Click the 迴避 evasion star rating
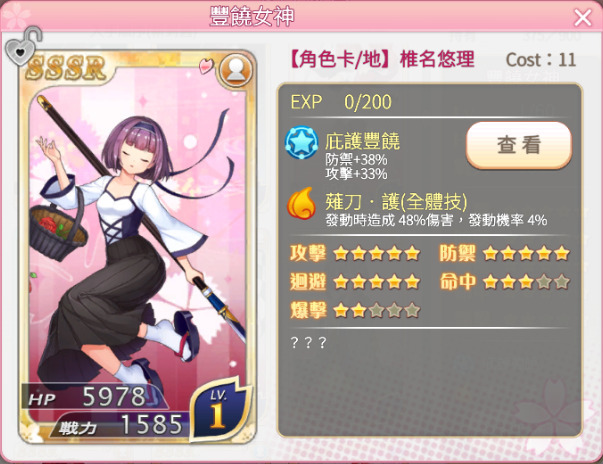The width and height of the screenshot is (603, 464). (354, 282)
